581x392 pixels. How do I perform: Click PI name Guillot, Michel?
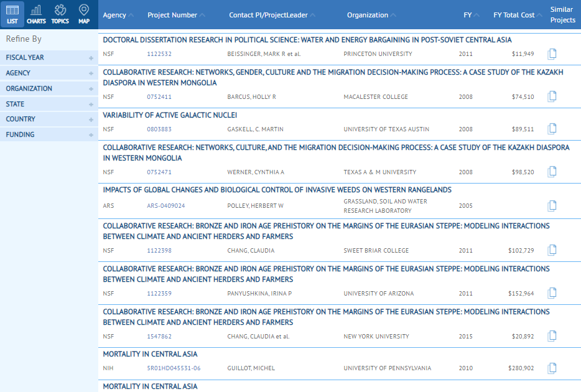251,368
